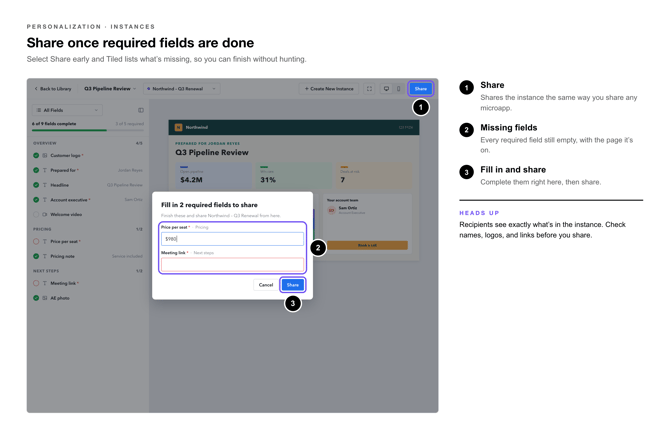Click the 'HEADS UP' label
Screen dimensions: 670x430
(x=479, y=213)
